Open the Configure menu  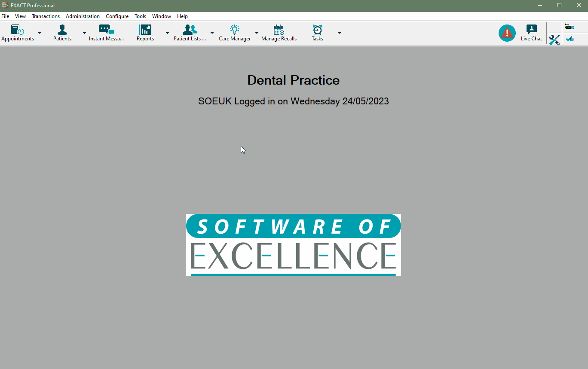coord(117,16)
